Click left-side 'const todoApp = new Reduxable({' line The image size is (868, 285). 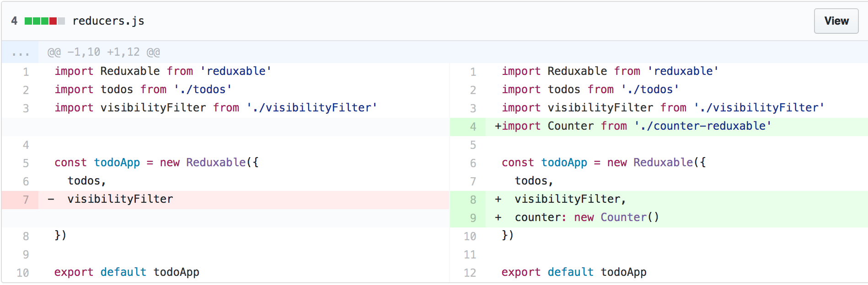point(156,163)
